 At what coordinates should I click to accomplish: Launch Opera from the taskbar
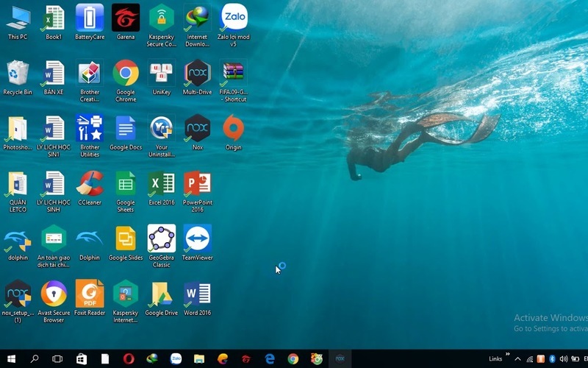(x=129, y=359)
